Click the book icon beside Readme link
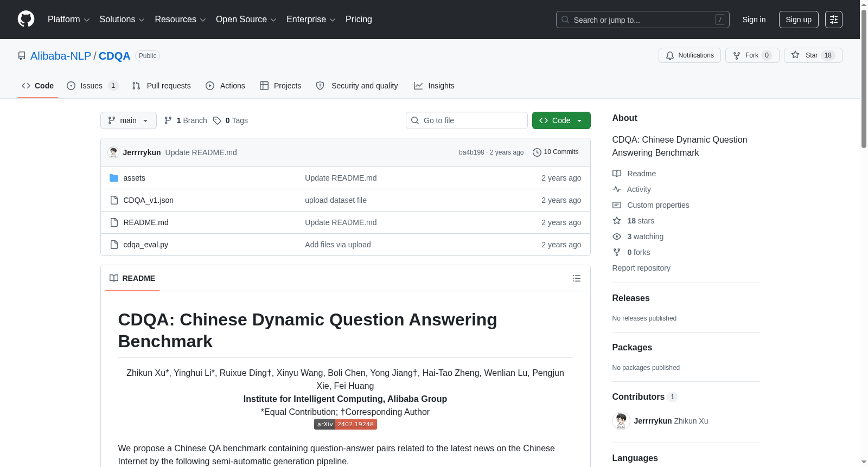This screenshot has height=467, width=868. click(617, 174)
